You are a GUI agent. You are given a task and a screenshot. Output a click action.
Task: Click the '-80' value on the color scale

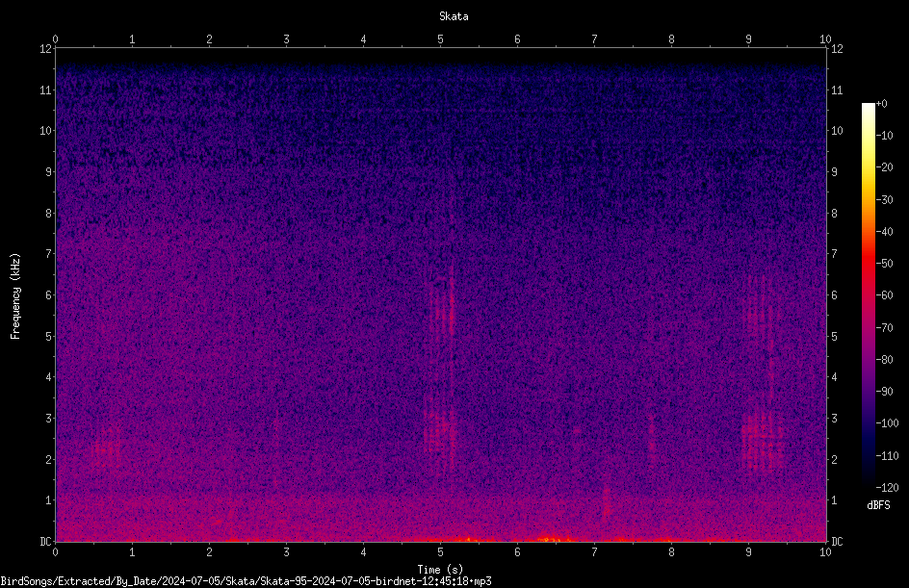click(x=884, y=360)
